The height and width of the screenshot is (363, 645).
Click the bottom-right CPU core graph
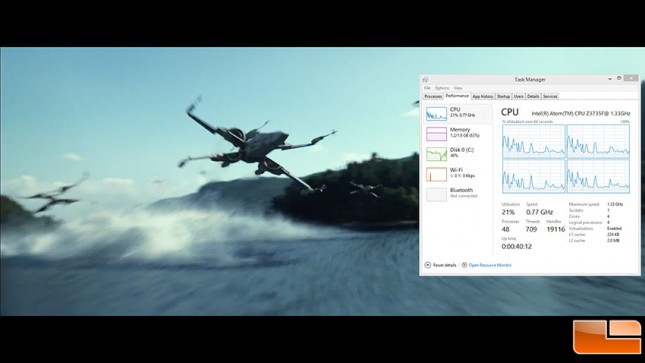(x=598, y=176)
